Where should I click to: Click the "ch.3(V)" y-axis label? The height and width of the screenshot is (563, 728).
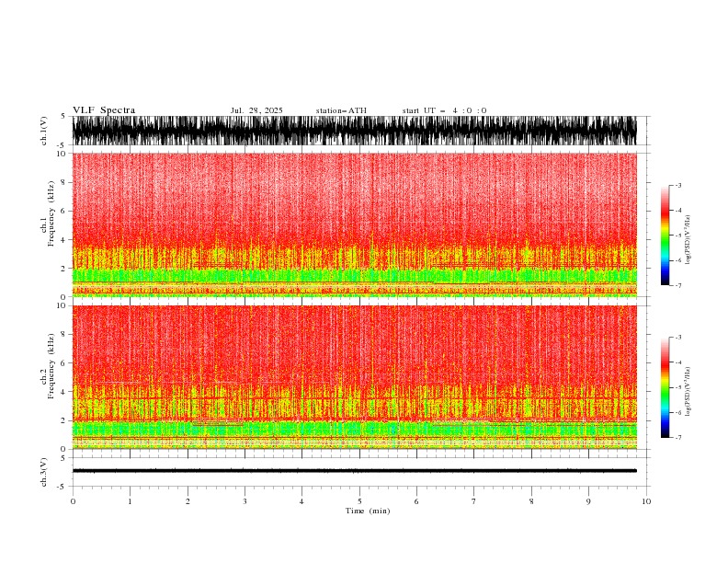coord(44,472)
